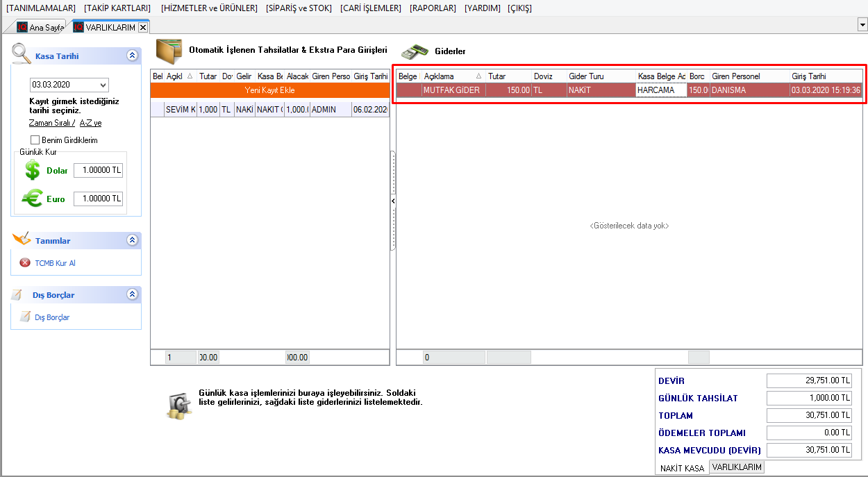Click the magnifier icon beside Kasa Tarihi
868x477 pixels.
[22, 53]
